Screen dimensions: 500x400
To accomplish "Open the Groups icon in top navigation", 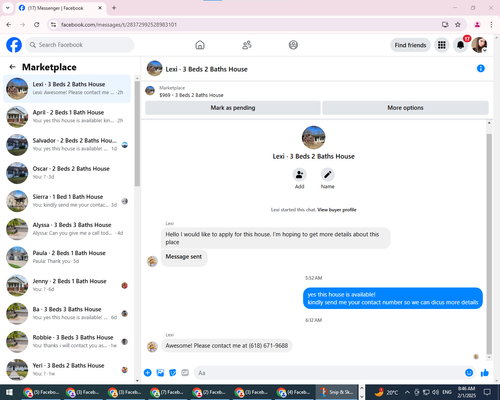I will click(x=293, y=45).
